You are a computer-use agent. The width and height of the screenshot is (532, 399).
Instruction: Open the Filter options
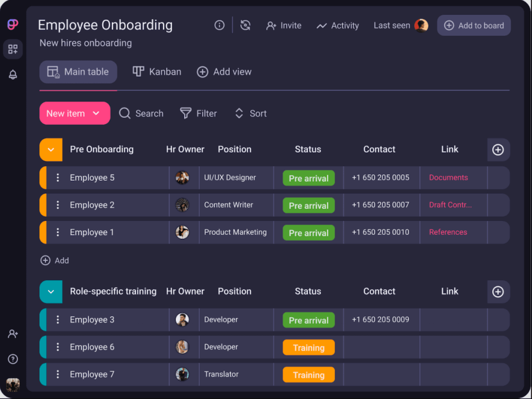pyautogui.click(x=198, y=113)
